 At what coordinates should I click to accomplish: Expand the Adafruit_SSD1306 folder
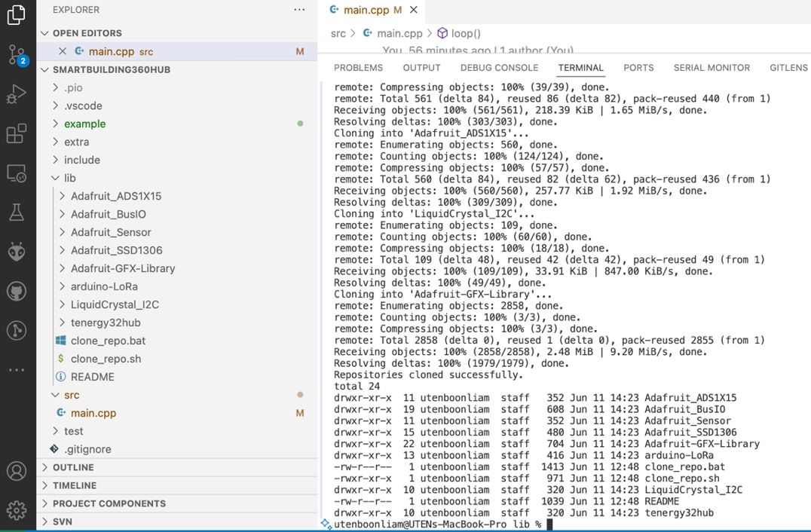pyautogui.click(x=177, y=250)
